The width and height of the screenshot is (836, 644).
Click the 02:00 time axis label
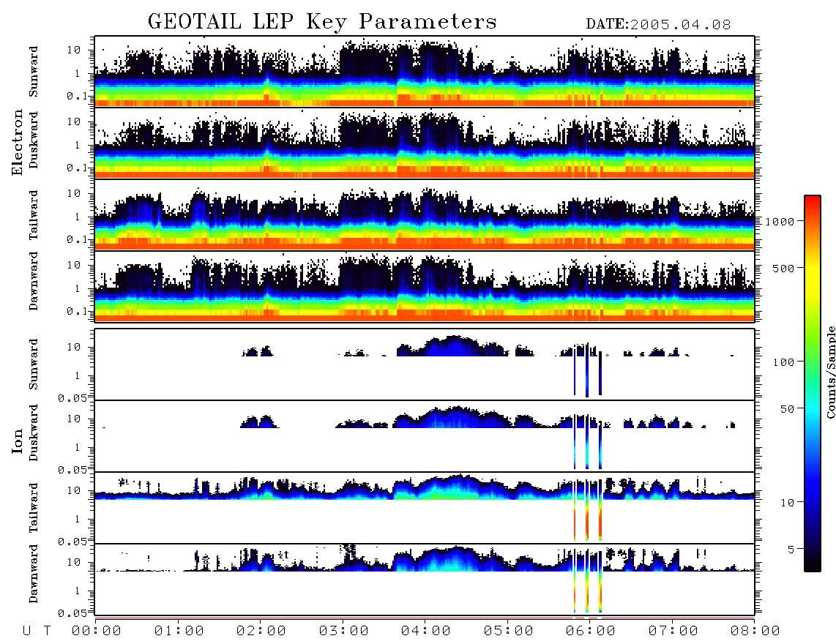pos(261,631)
